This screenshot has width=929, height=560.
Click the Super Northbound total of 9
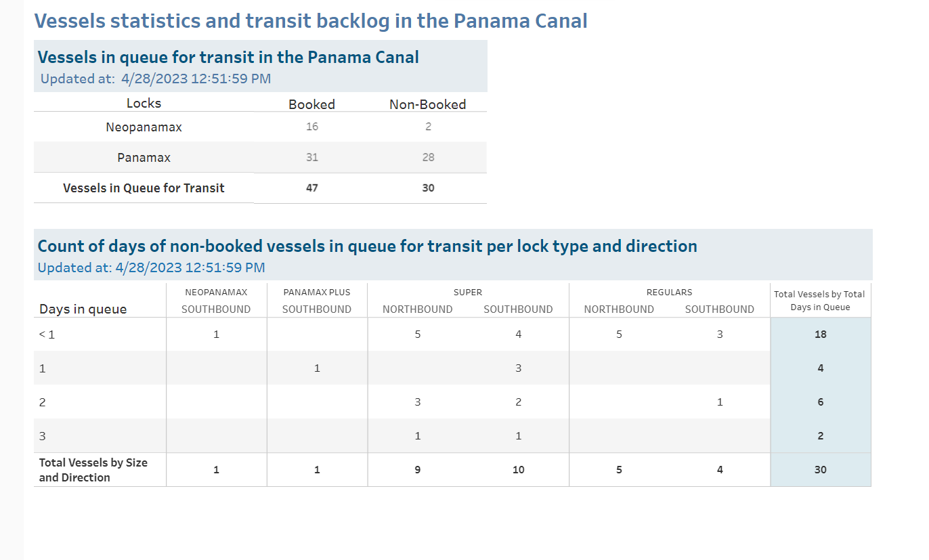[418, 469]
